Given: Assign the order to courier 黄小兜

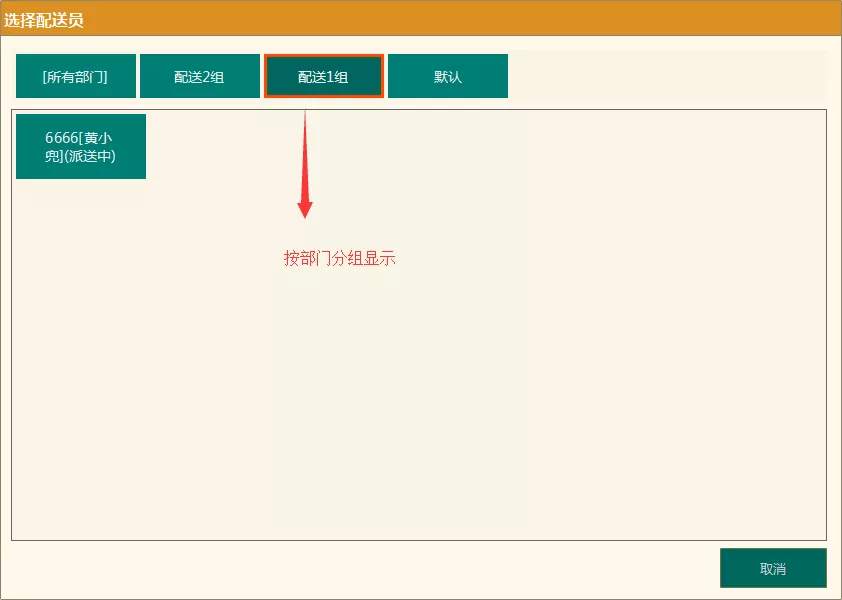Looking at the screenshot, I should pos(80,147).
